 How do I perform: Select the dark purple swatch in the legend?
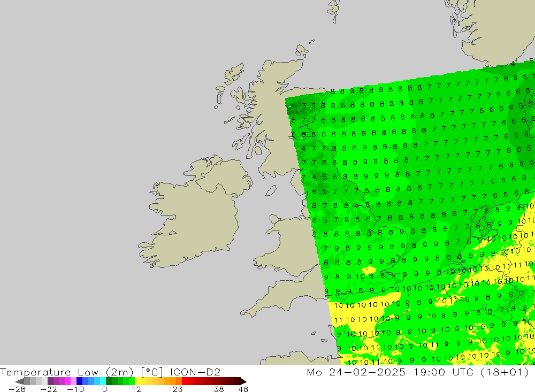pyautogui.click(x=50, y=381)
